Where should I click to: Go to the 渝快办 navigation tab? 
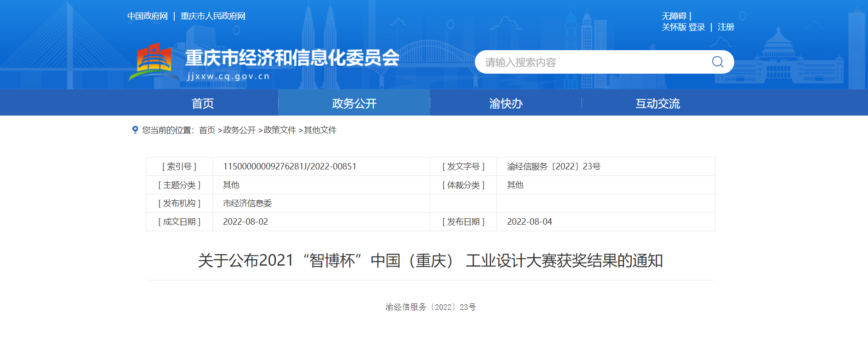coord(506,103)
